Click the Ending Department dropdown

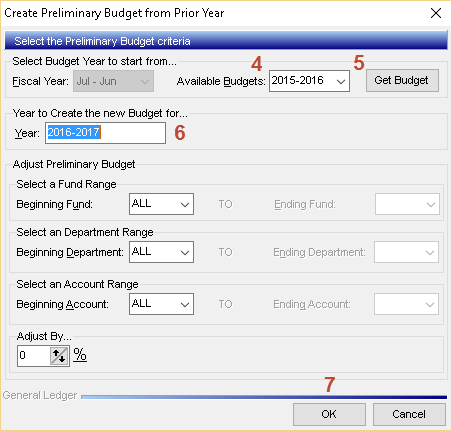[406, 252]
